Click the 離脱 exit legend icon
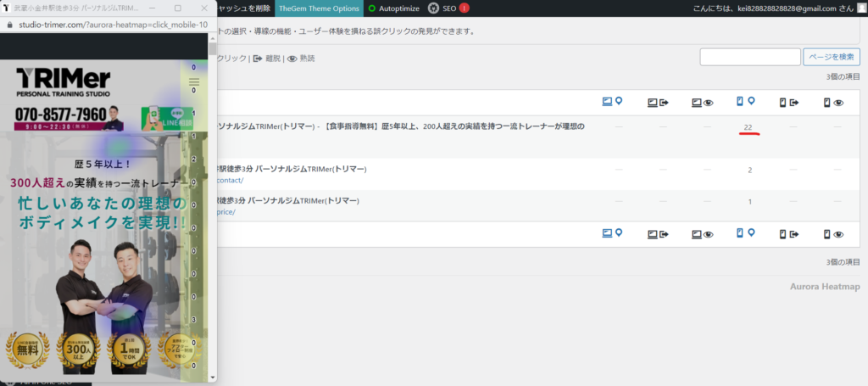Image resolution: width=868 pixels, height=386 pixels. tap(258, 59)
